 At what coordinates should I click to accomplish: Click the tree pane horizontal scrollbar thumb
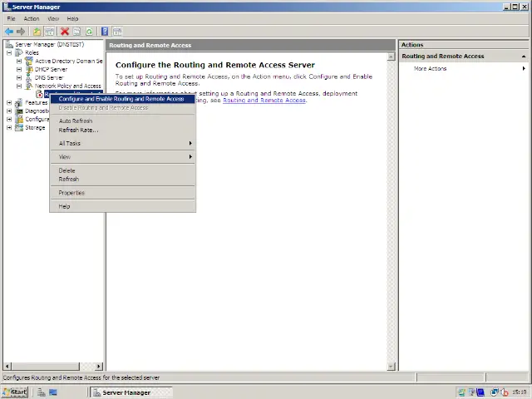(x=46, y=367)
